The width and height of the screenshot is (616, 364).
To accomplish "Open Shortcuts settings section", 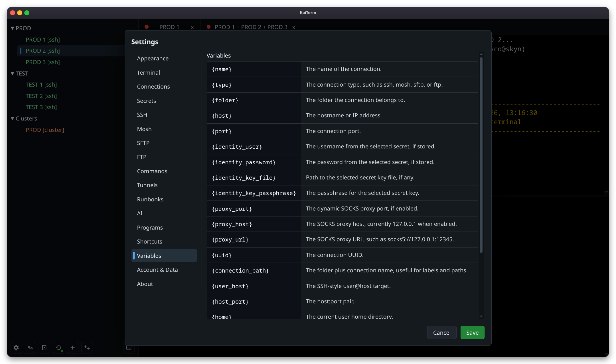I will tap(164, 242).
